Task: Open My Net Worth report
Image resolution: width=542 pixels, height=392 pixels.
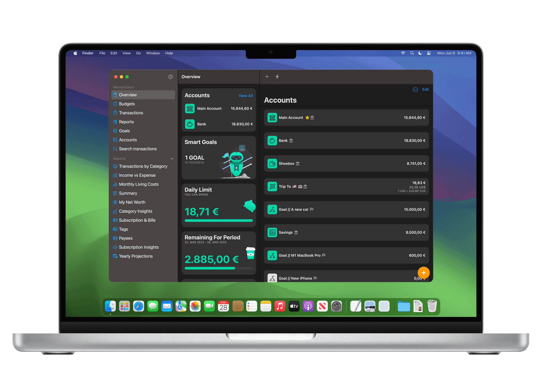Action: coord(132,202)
